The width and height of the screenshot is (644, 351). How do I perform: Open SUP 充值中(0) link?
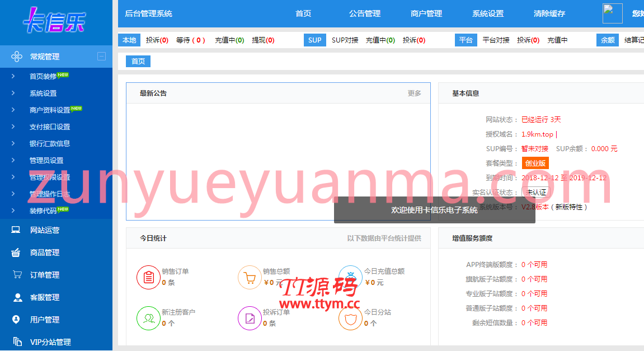point(380,40)
